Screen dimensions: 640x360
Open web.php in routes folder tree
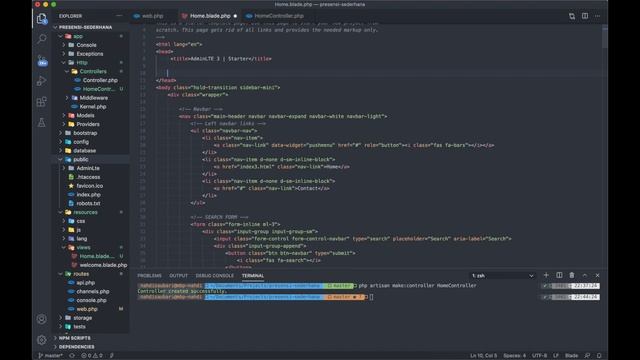[x=87, y=309]
